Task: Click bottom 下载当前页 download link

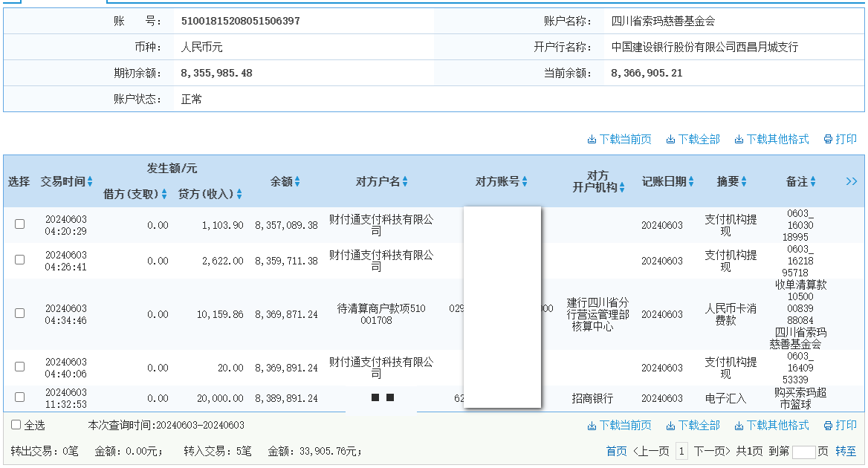Action: (x=620, y=426)
